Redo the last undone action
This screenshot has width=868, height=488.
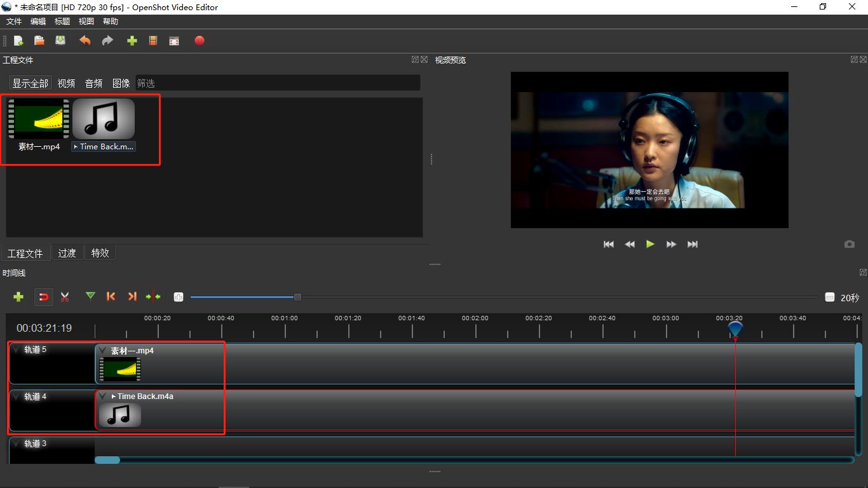[107, 41]
